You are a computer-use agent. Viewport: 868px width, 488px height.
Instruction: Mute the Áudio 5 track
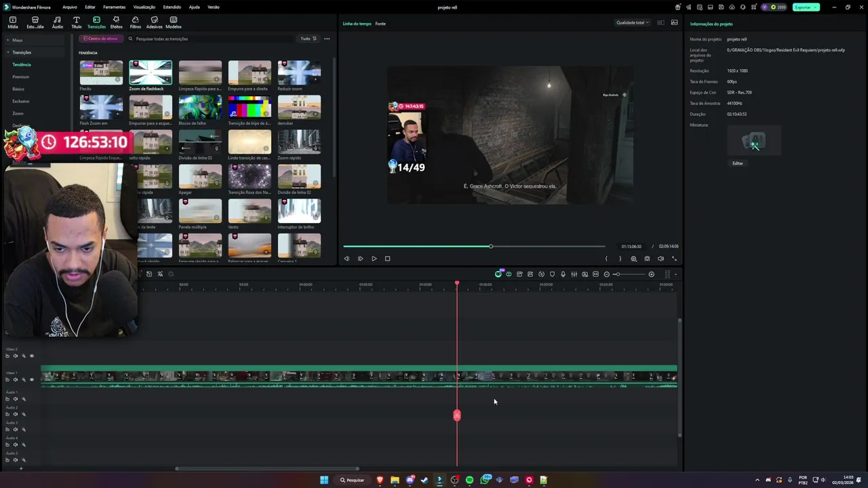coord(16,460)
